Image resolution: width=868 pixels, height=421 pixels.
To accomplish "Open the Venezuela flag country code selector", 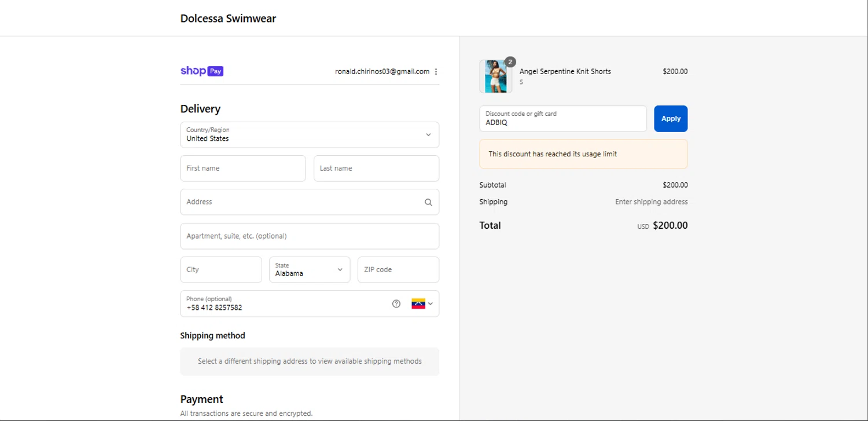I will pos(422,303).
